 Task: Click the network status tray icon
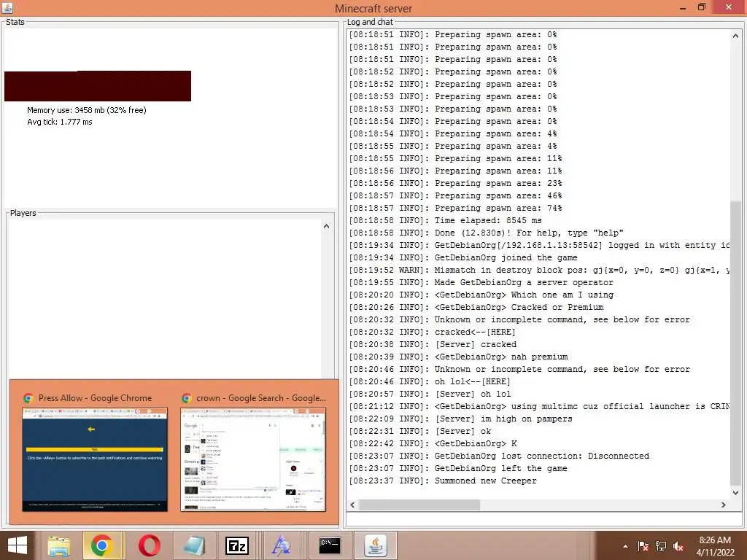click(661, 546)
